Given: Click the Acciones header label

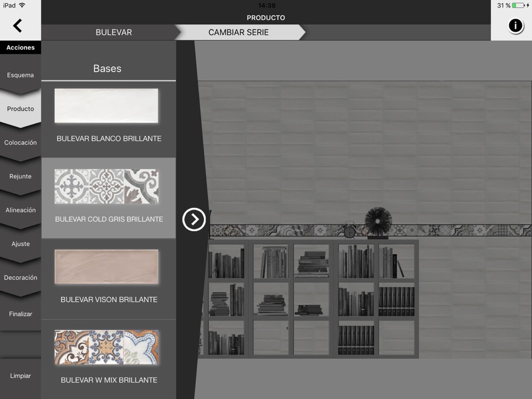Looking at the screenshot, I should point(20,47).
